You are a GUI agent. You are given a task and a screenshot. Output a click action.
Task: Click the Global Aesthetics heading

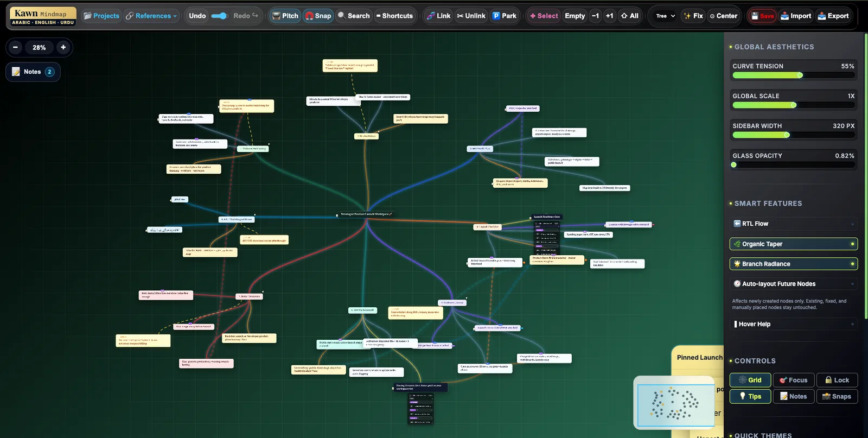click(x=774, y=47)
